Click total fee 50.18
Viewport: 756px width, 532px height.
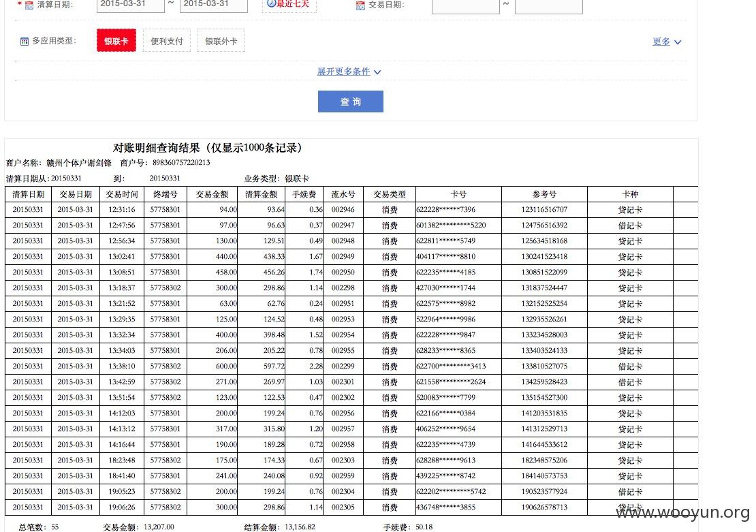point(424,527)
